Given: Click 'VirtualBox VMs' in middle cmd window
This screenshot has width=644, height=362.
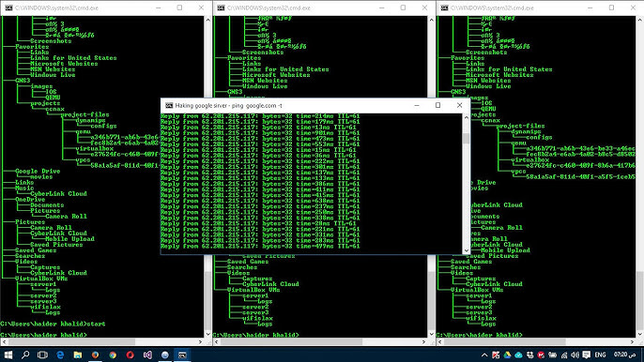Looking at the screenshot, I should pyautogui.click(x=253, y=290).
